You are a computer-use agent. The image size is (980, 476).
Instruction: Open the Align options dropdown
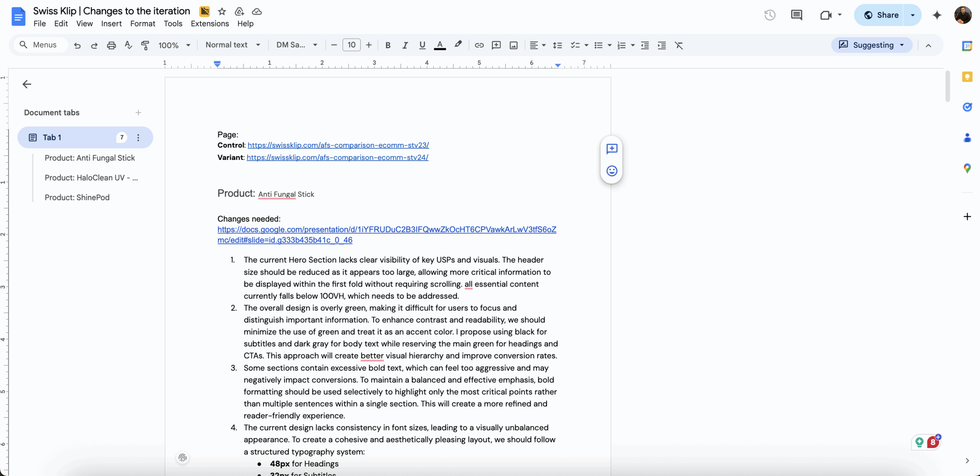pos(537,45)
